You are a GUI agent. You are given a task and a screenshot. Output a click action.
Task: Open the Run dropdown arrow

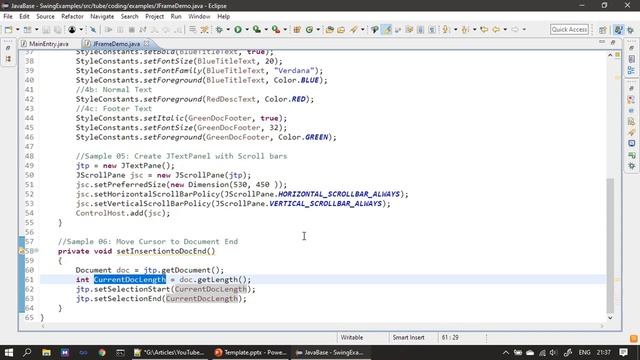247,29
